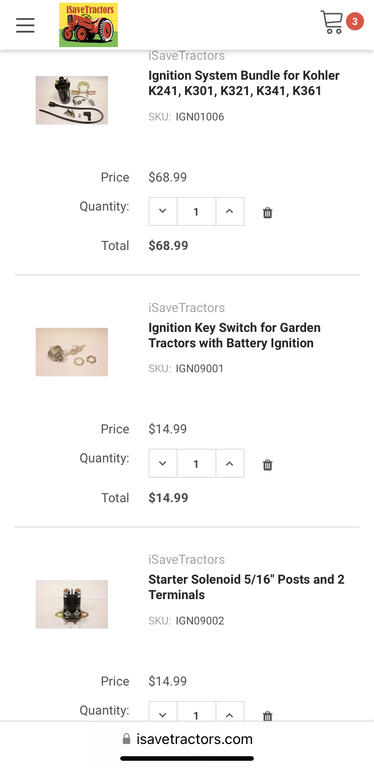Increase the quantity of the Ignition System Bundle

229,212
